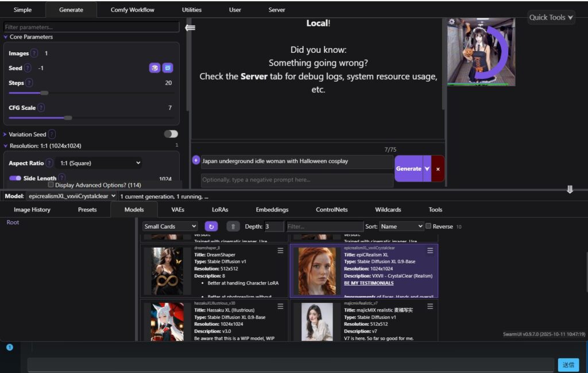Switch to the LoRAs tab
The height and width of the screenshot is (373, 588).
[x=220, y=210]
